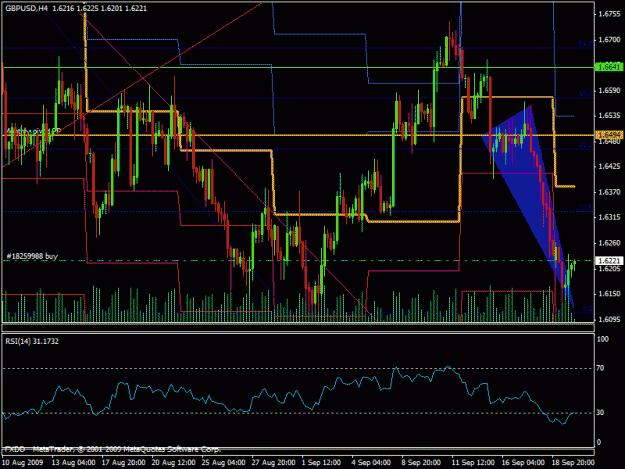This screenshot has width=625, height=469.
Task: Click the Monthly pivot PP label
Action: pos(33,131)
